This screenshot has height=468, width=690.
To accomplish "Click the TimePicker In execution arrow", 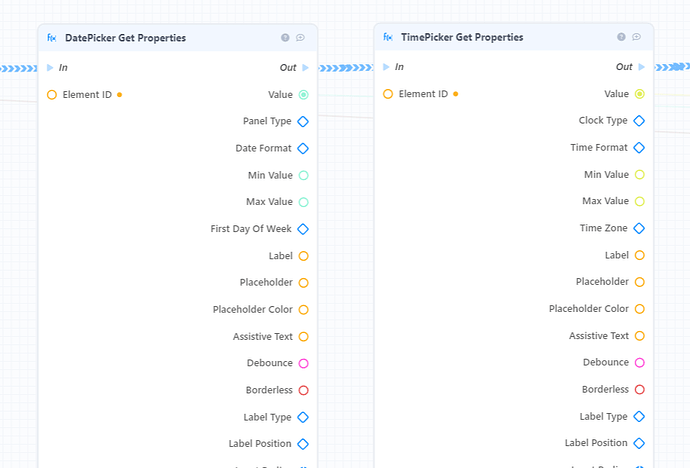I will 386,67.
